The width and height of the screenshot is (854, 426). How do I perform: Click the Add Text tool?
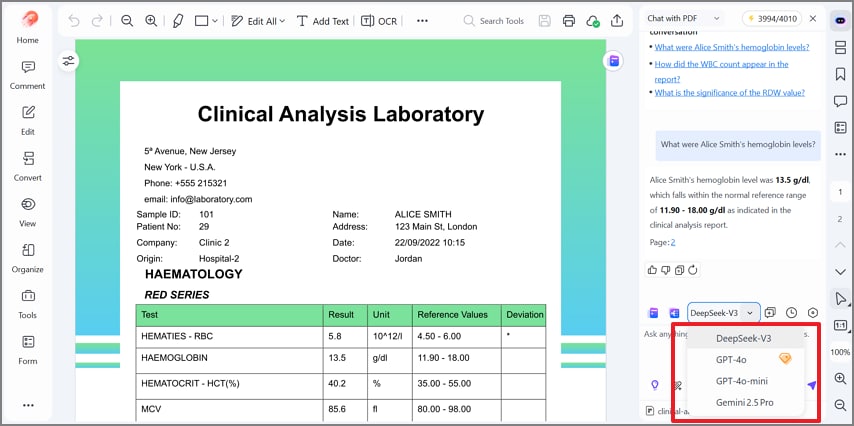pyautogui.click(x=322, y=21)
